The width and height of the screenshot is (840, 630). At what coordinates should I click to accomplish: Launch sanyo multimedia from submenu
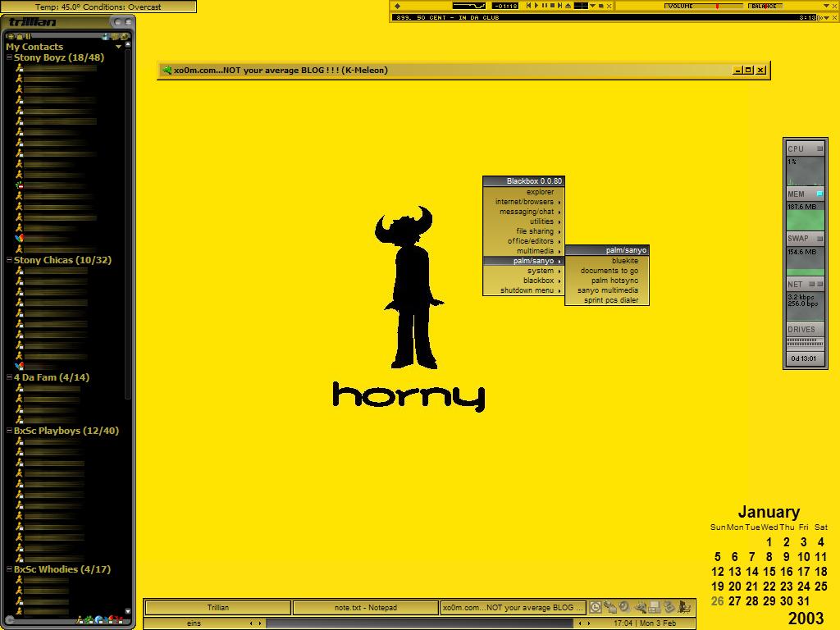click(x=607, y=290)
